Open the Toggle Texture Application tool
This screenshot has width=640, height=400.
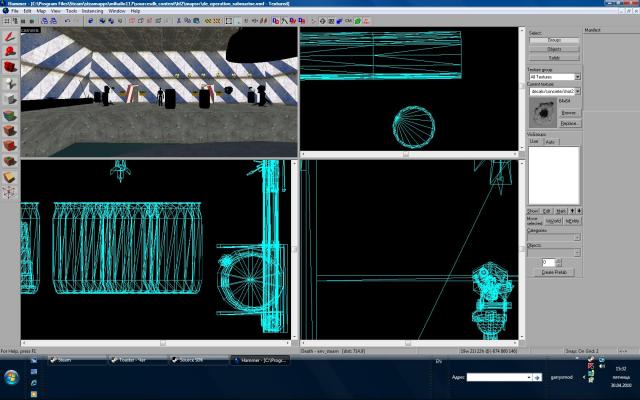[10, 115]
